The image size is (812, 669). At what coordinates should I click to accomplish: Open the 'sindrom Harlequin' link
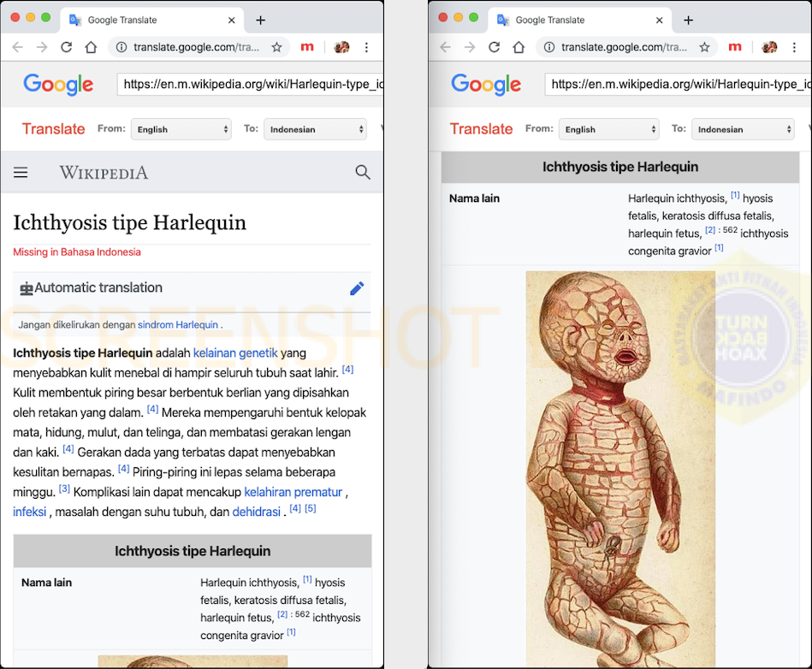point(178,325)
